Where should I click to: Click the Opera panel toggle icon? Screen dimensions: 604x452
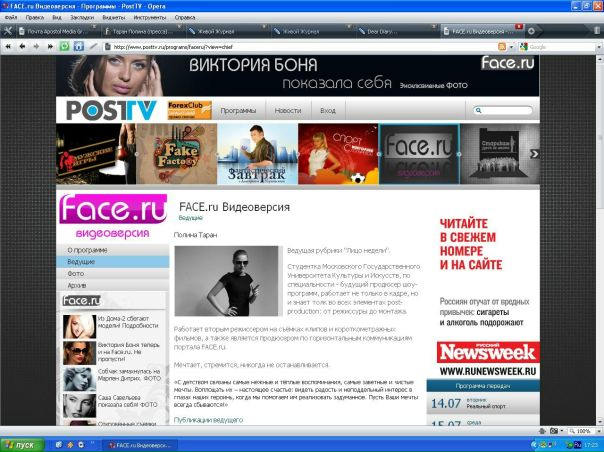coord(8,31)
